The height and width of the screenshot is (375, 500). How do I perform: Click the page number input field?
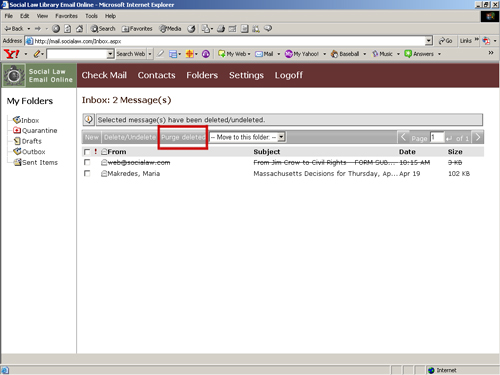pos(437,137)
